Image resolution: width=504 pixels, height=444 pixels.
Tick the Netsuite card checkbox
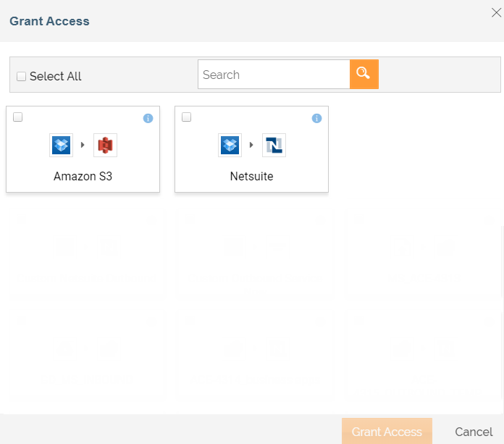click(187, 117)
